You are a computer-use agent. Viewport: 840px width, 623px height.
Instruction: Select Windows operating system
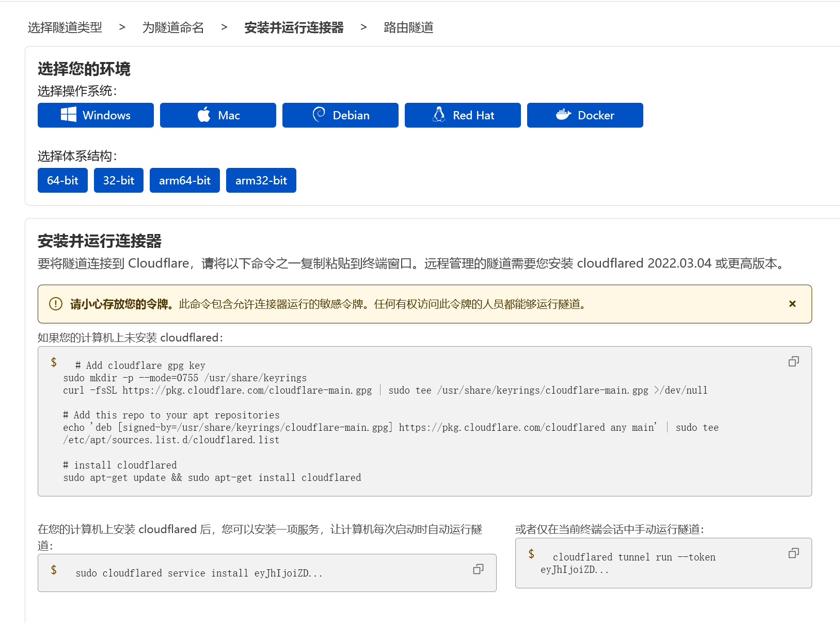[x=96, y=115]
